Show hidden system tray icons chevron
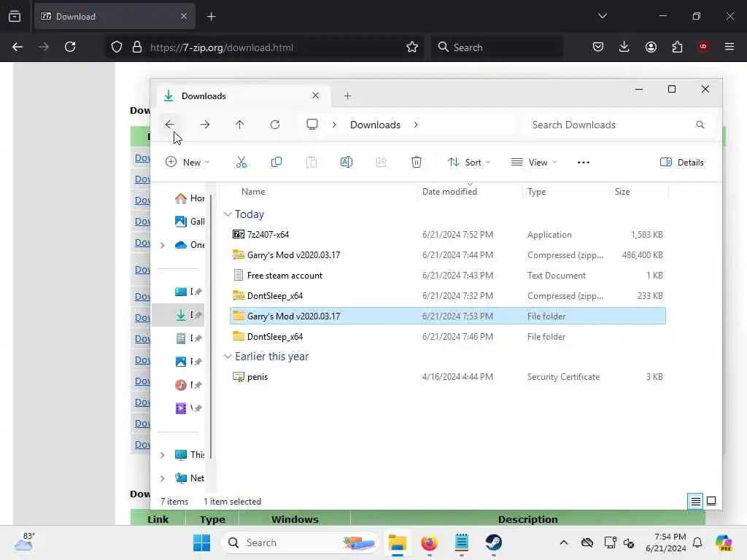 click(x=564, y=542)
